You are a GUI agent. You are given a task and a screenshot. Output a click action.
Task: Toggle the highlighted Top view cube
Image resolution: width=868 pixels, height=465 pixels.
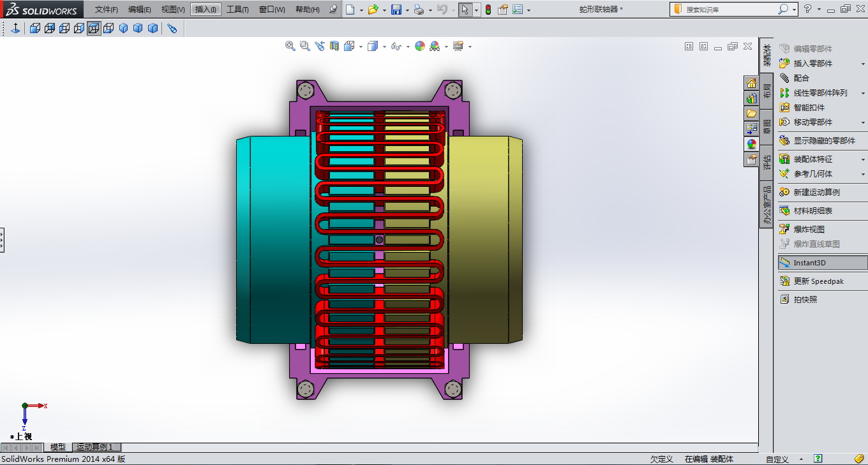pos(94,28)
